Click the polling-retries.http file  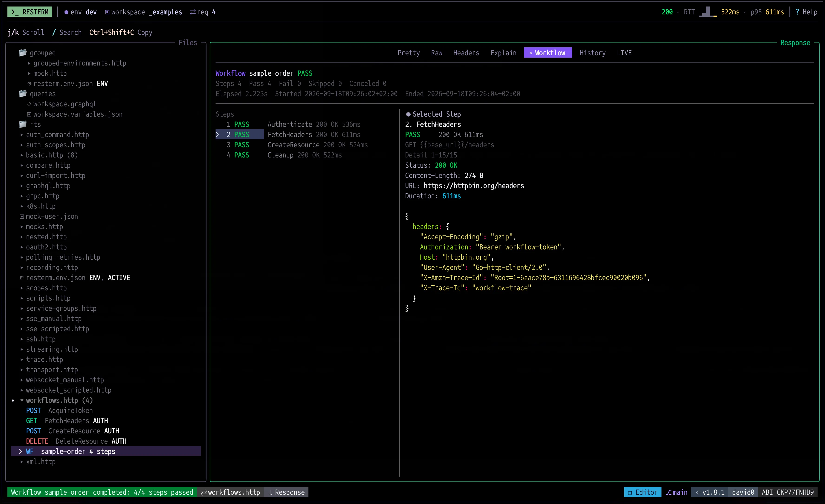click(x=63, y=257)
